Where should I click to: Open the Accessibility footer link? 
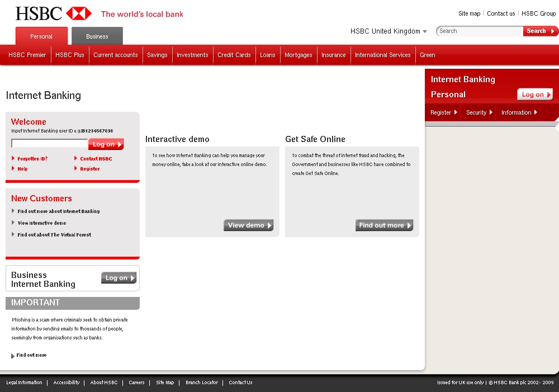[67, 382]
